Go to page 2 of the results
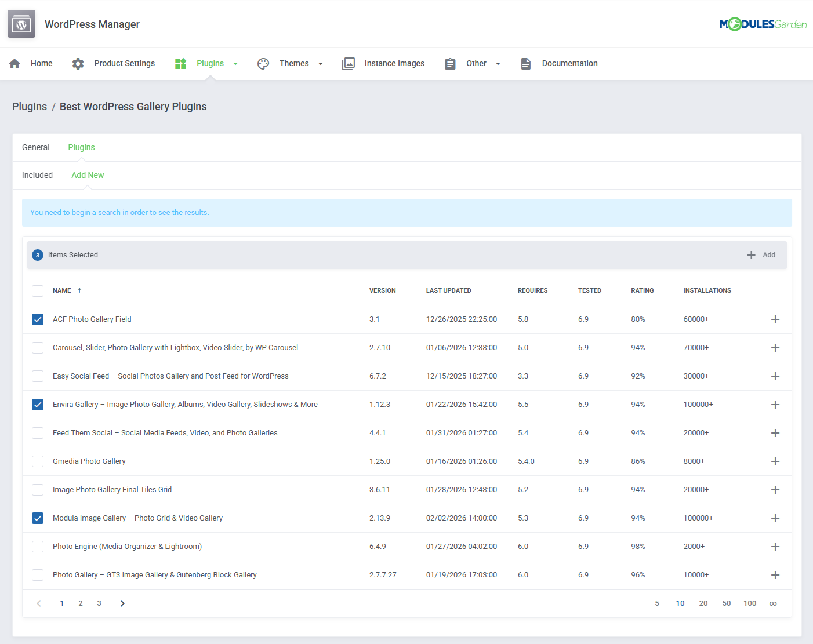 click(81, 603)
